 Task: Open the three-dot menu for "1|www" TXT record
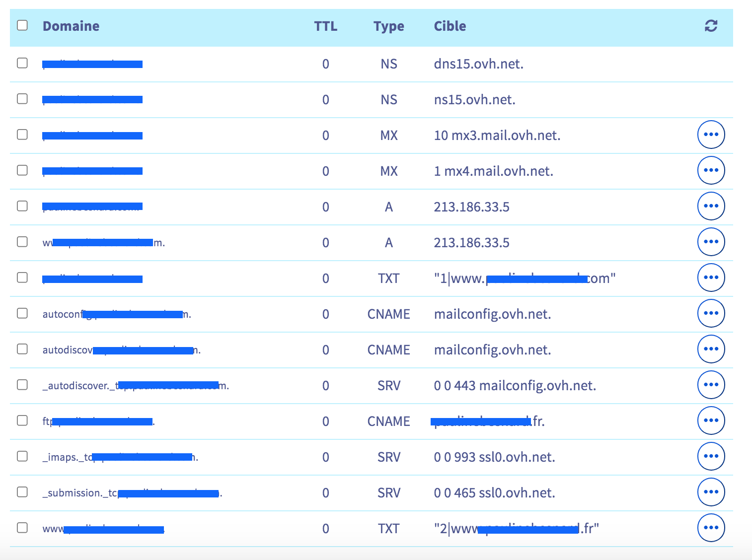[x=711, y=278]
